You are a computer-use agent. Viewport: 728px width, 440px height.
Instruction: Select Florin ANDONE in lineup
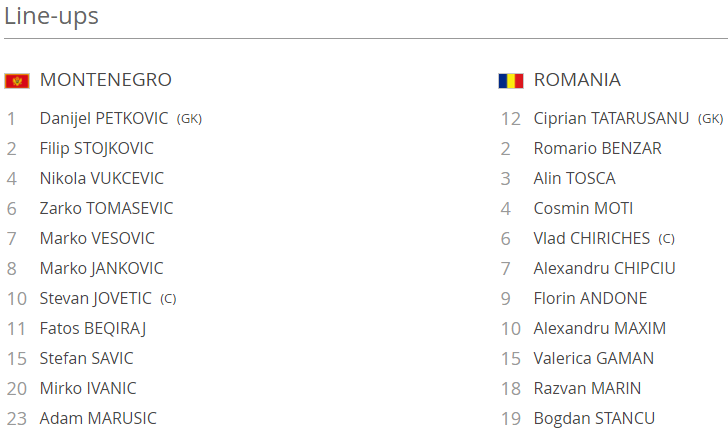(590, 298)
